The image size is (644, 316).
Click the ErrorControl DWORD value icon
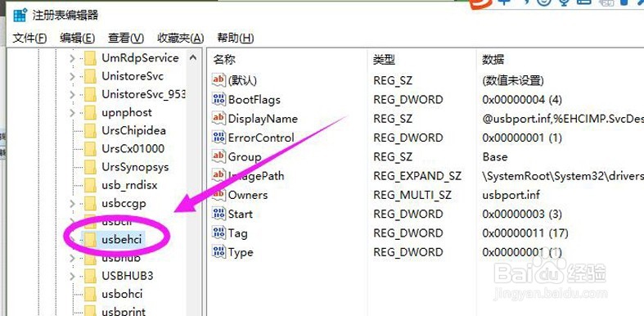pos(218,137)
